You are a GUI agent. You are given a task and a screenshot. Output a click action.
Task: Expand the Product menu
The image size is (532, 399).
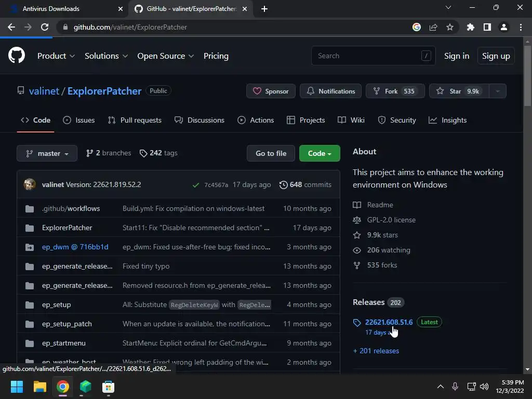pos(56,56)
